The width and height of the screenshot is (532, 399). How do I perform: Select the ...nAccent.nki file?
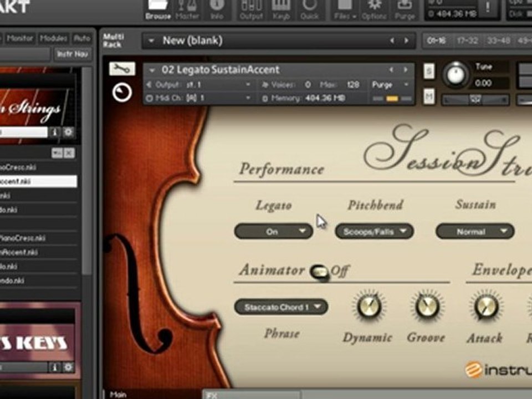tap(38, 252)
